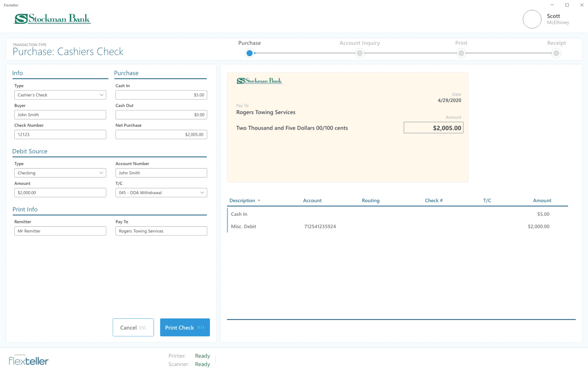Edit the Buyer field John Smith
The width and height of the screenshot is (588, 371).
60,115
